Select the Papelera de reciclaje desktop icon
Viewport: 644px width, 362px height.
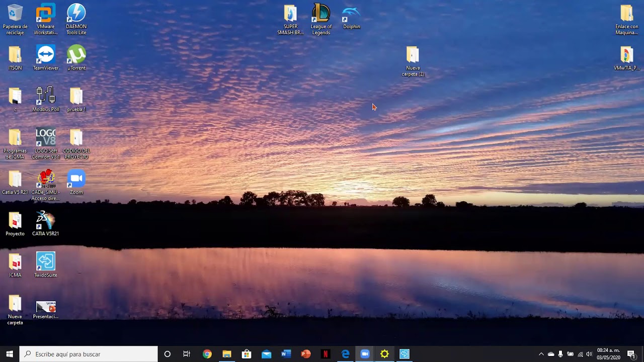point(15,20)
